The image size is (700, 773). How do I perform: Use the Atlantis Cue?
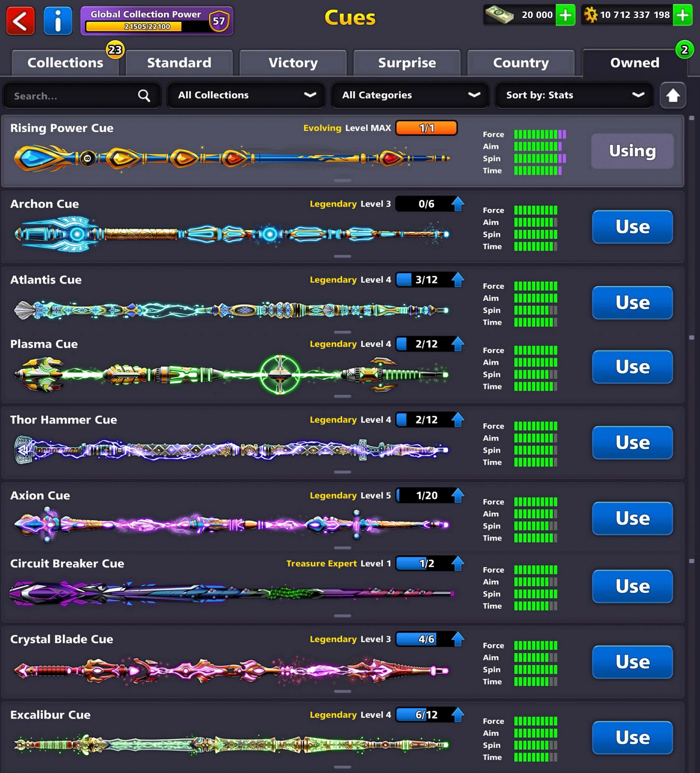632,303
